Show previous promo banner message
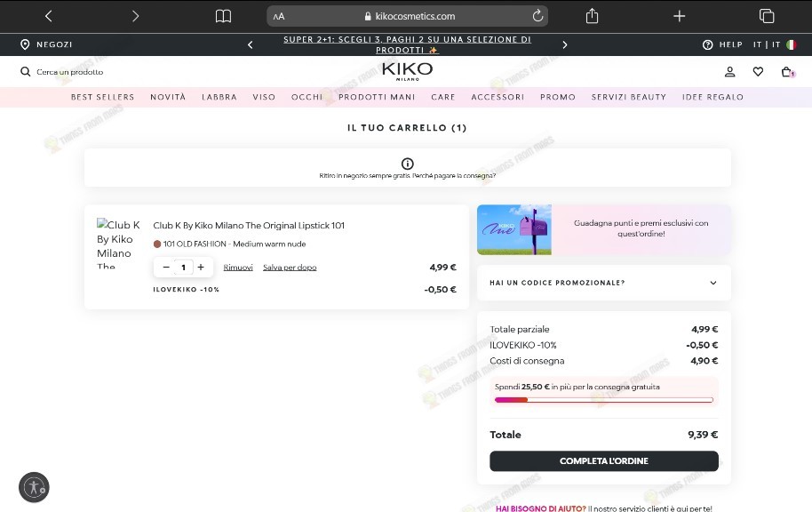Viewport: 812px width, 512px height. pos(251,45)
